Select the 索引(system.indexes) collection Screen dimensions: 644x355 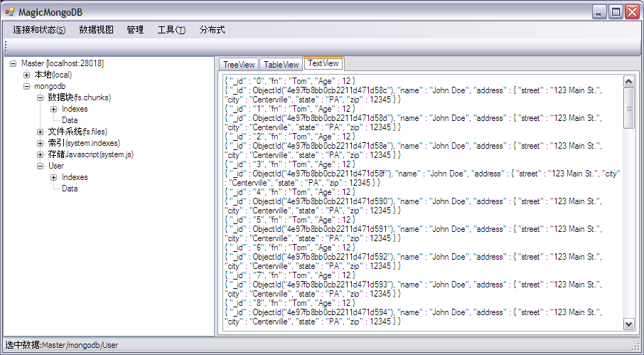tap(84, 143)
